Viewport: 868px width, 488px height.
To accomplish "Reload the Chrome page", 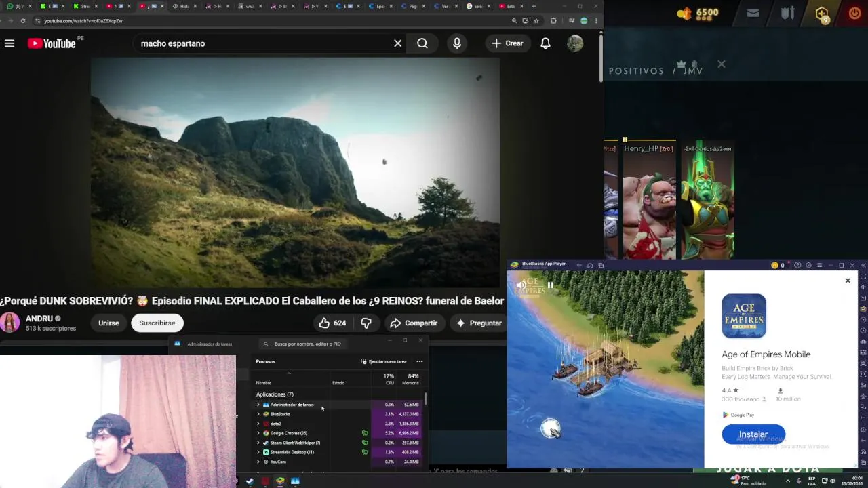I will [23, 21].
